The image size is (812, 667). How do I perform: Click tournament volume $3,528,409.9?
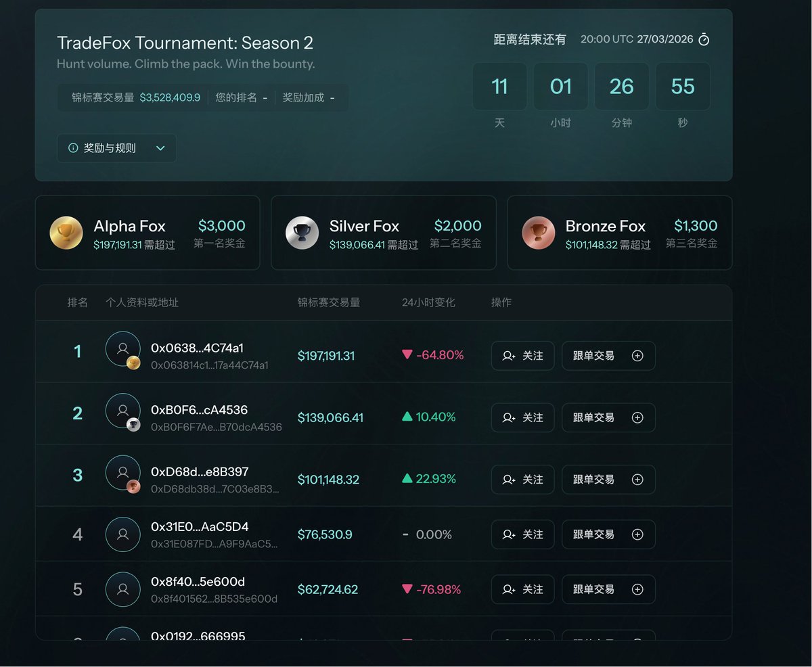tap(170, 97)
